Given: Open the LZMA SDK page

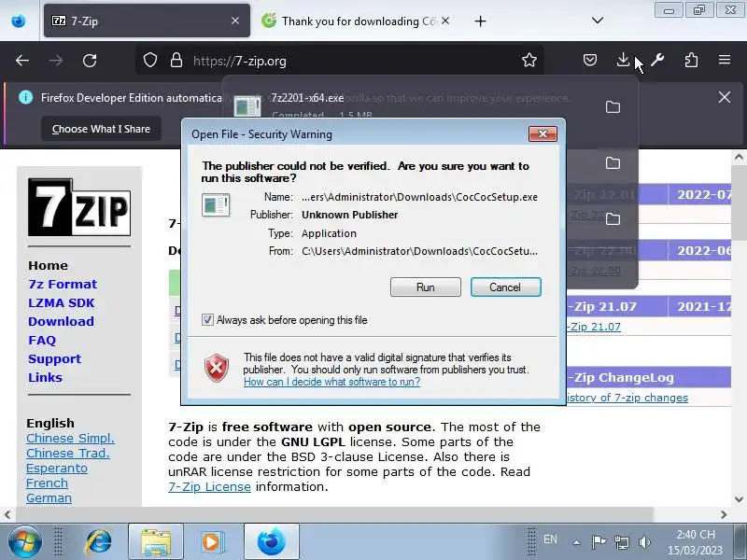Looking at the screenshot, I should [x=62, y=302].
